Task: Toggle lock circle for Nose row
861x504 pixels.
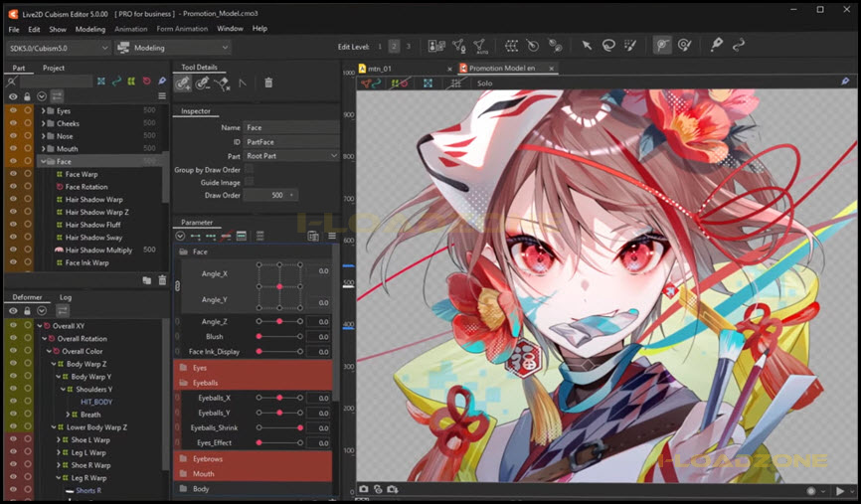Action: (28, 135)
